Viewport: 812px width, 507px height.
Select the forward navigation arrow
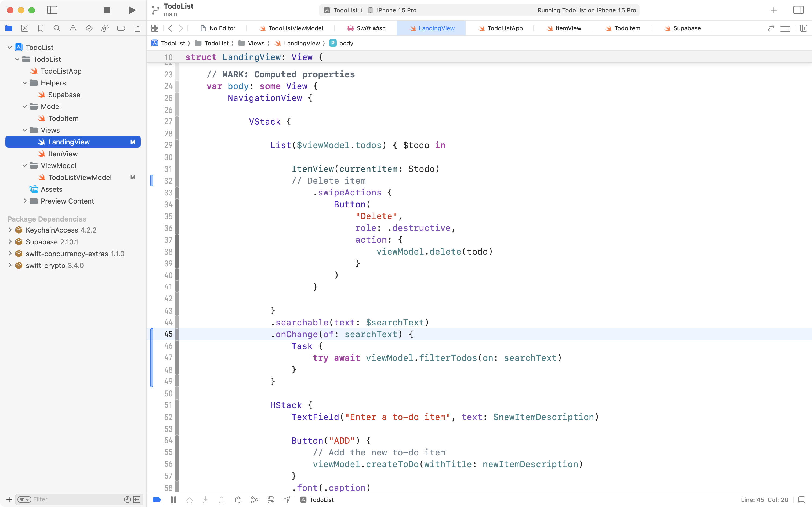coord(181,28)
